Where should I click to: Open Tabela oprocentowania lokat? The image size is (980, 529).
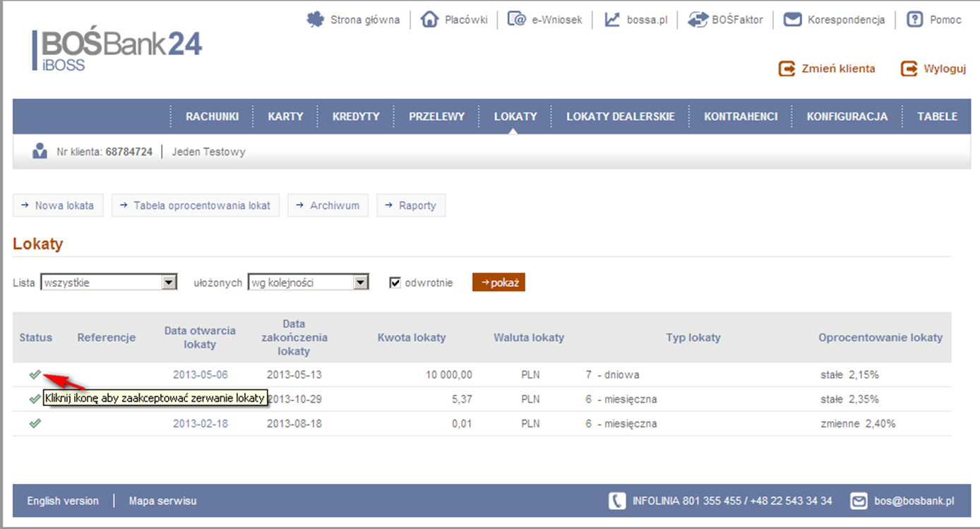point(196,206)
